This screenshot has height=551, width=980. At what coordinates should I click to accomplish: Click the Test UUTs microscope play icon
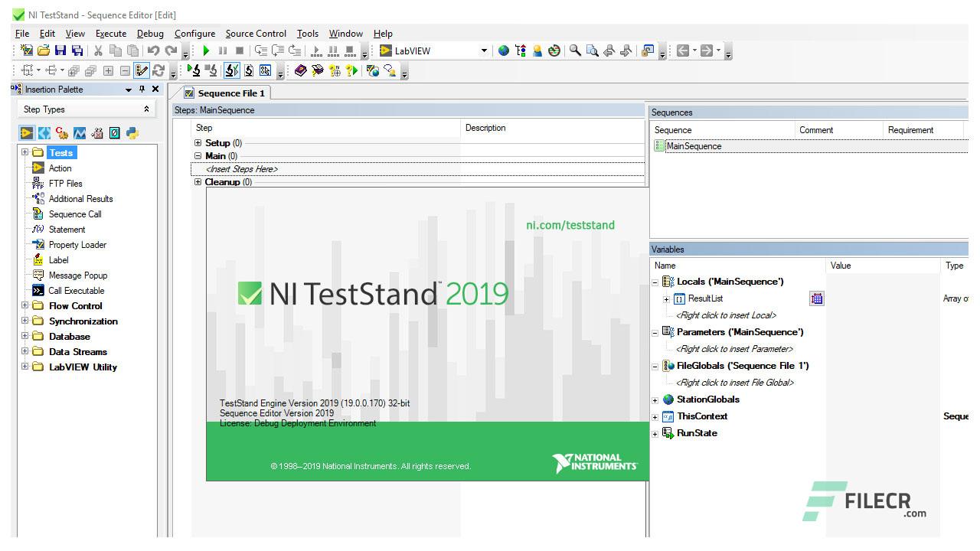[194, 70]
